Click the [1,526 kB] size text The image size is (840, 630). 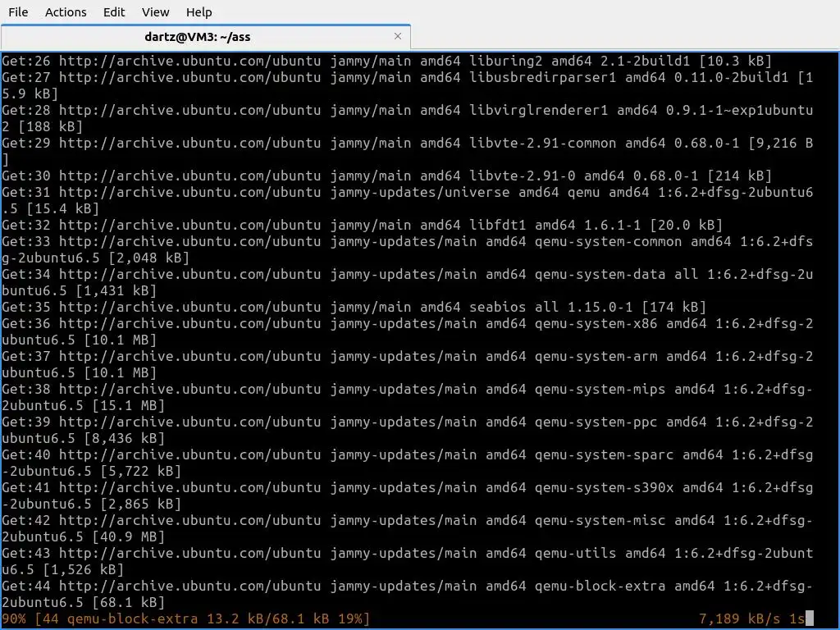pos(83,569)
